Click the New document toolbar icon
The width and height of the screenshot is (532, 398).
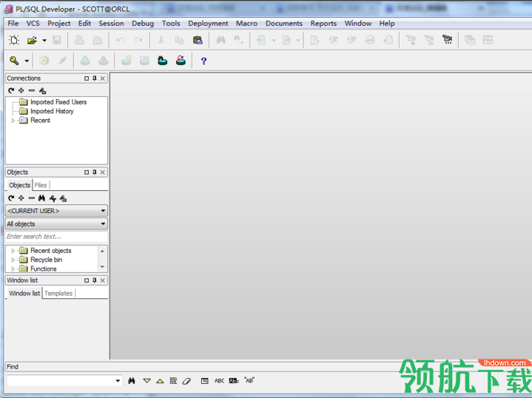(14, 40)
